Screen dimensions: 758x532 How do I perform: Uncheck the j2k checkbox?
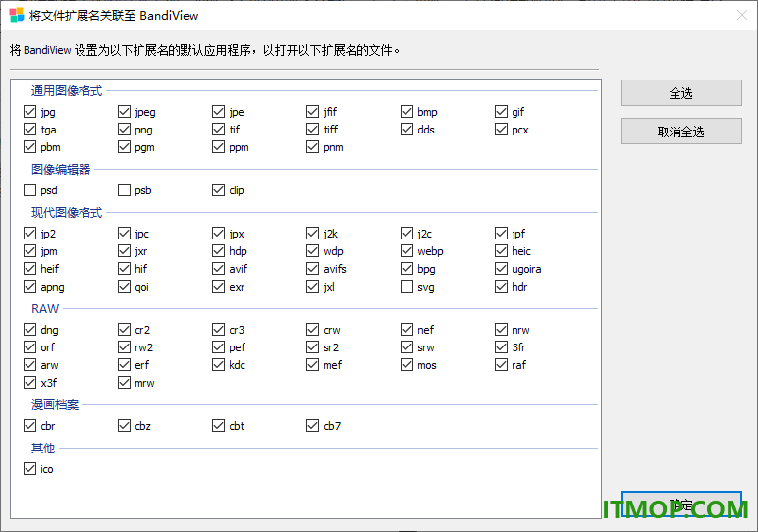[313, 234]
